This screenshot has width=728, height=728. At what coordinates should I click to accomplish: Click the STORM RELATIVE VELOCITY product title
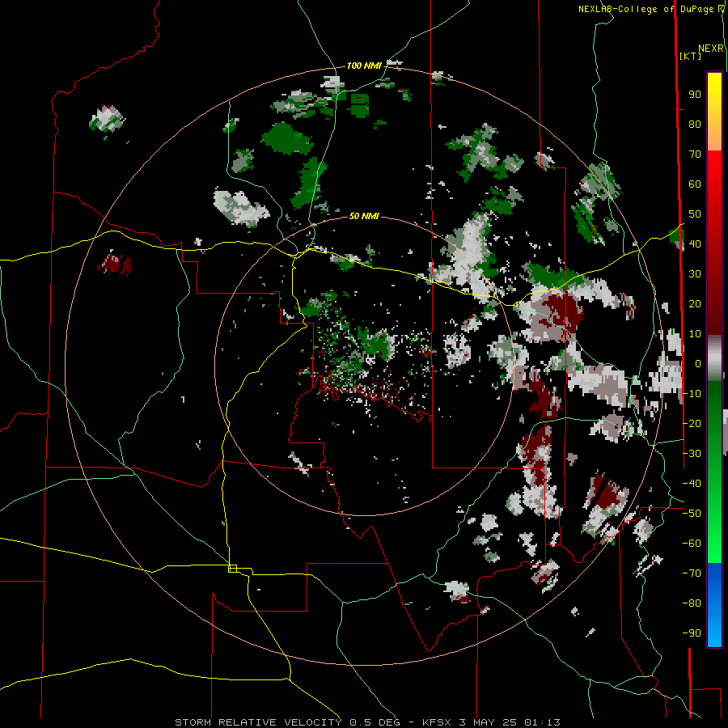click(x=258, y=722)
